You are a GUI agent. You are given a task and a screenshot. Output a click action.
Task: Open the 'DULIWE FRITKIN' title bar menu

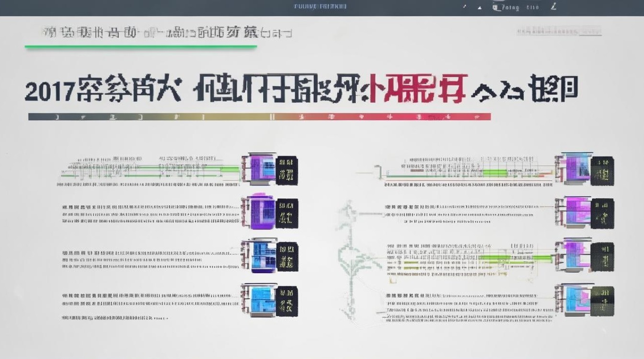tap(320, 7)
